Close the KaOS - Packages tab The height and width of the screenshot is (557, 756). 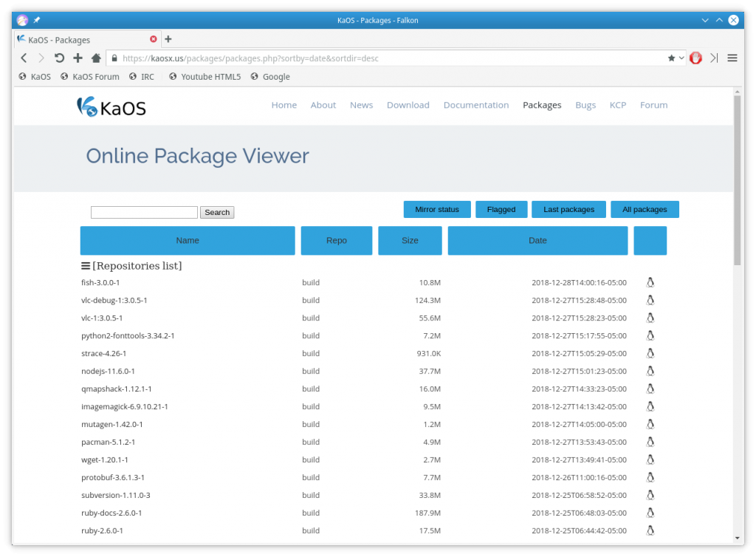pos(154,39)
